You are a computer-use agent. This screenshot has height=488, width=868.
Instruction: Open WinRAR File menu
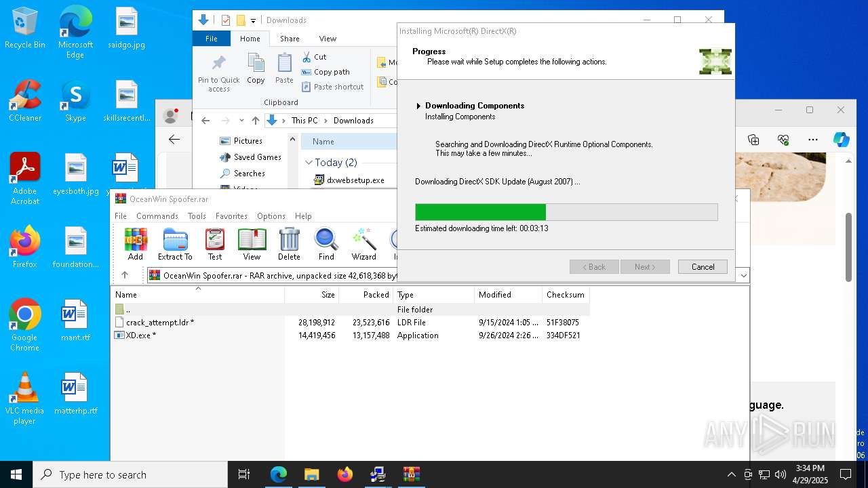121,216
